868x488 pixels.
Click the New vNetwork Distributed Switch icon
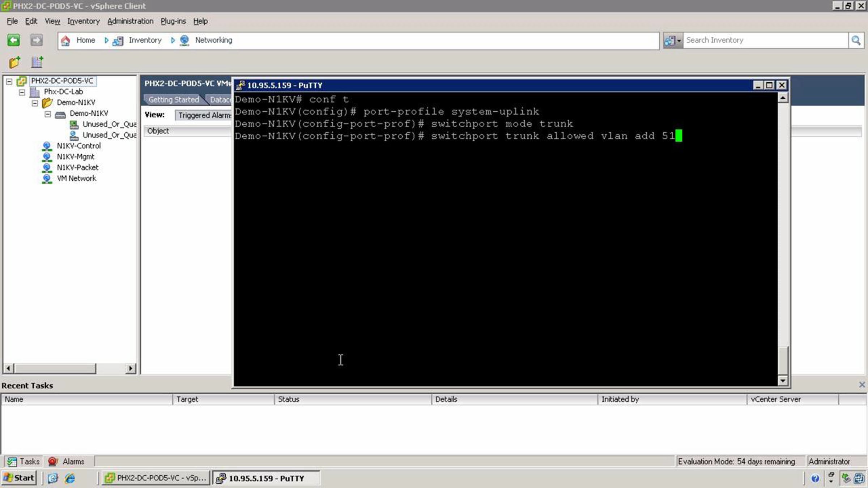pyautogui.click(x=37, y=62)
